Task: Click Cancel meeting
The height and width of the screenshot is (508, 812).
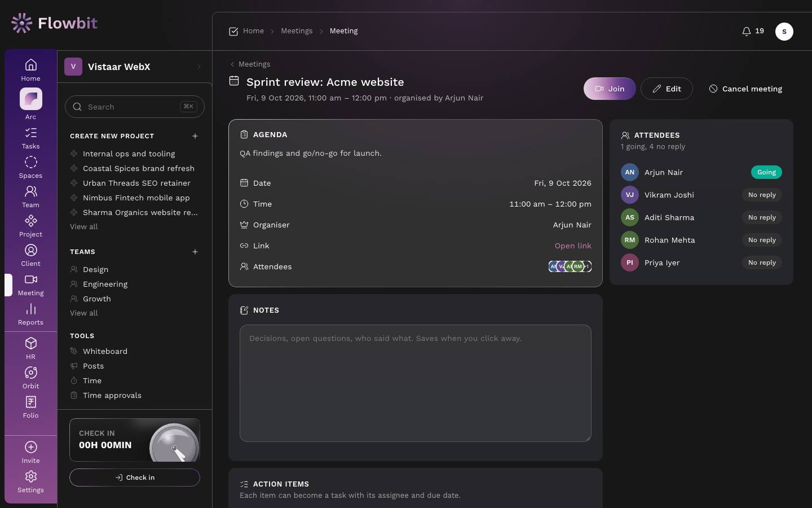Action: click(745, 89)
